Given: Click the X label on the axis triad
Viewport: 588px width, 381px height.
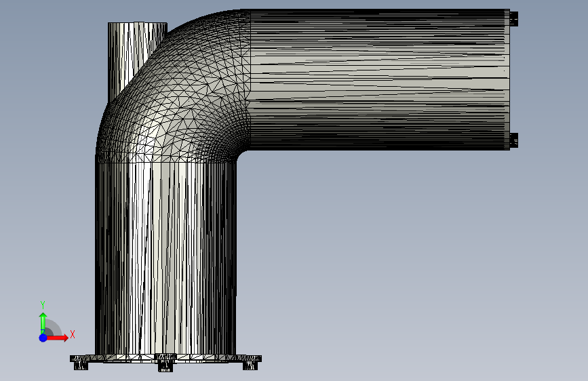Looking at the screenshot, I should coord(73,334).
